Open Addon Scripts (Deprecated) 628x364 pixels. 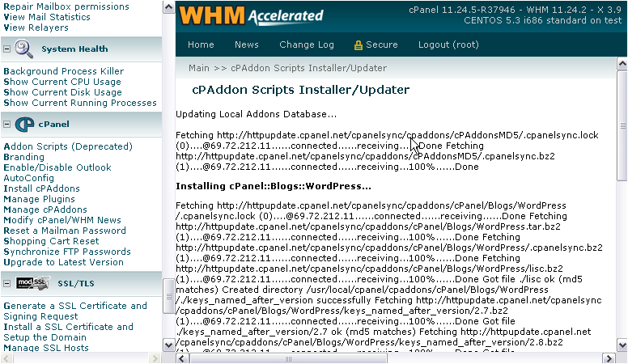click(68, 146)
